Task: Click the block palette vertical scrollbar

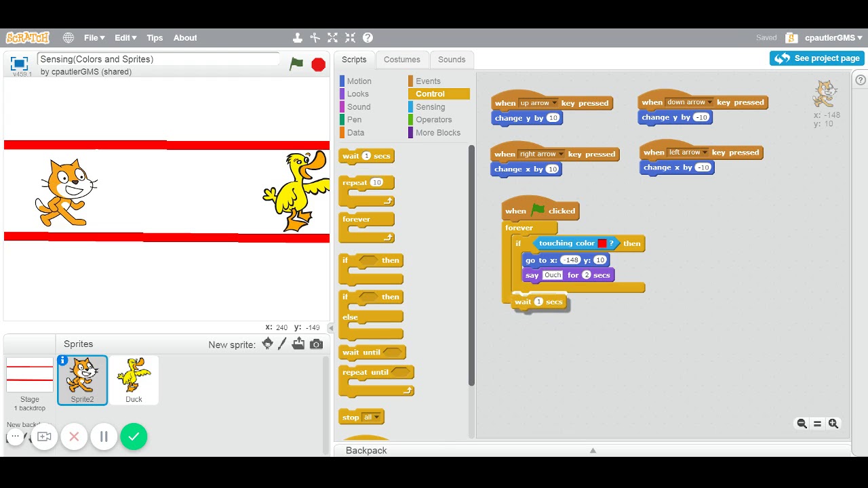Action: (x=471, y=266)
